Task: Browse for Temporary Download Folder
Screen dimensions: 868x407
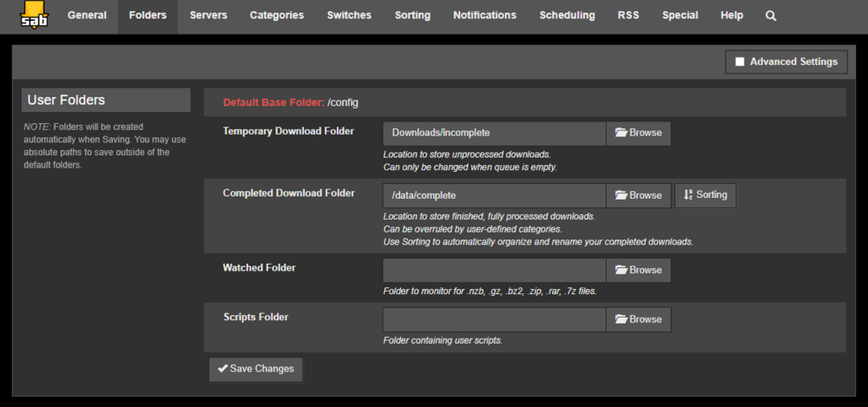Action: [x=638, y=134]
